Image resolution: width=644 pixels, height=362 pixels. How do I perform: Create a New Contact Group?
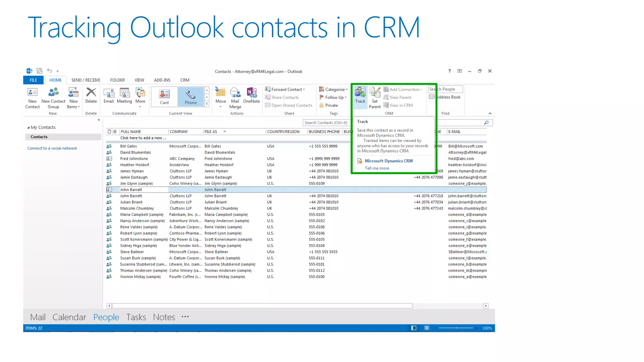click(x=53, y=98)
